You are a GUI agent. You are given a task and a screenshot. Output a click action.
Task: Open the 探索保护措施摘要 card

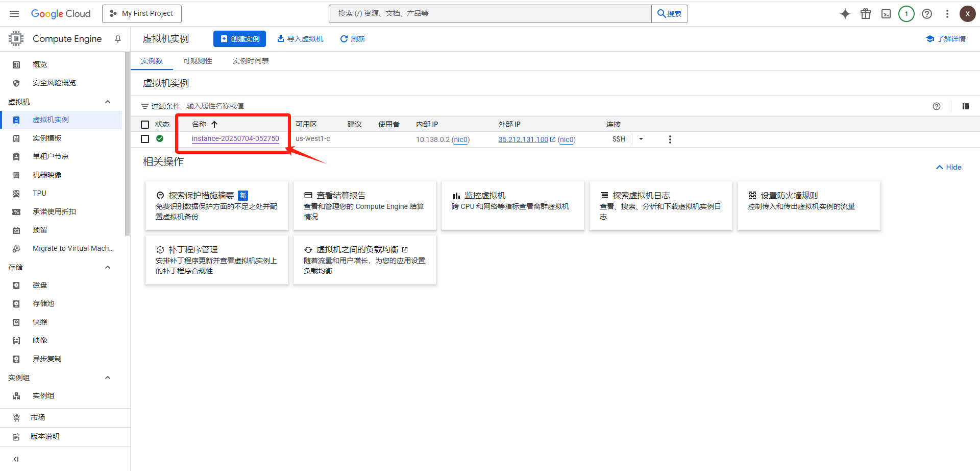tap(217, 205)
